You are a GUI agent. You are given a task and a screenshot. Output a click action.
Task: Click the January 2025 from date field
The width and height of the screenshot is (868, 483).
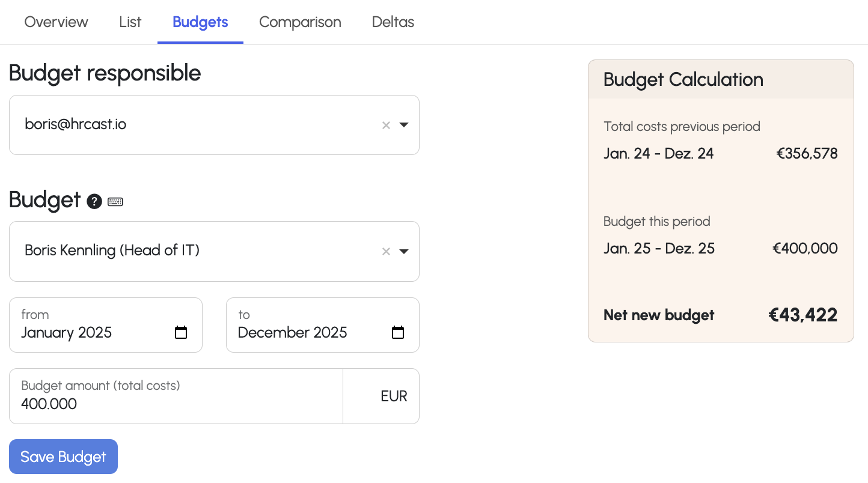[106, 325]
